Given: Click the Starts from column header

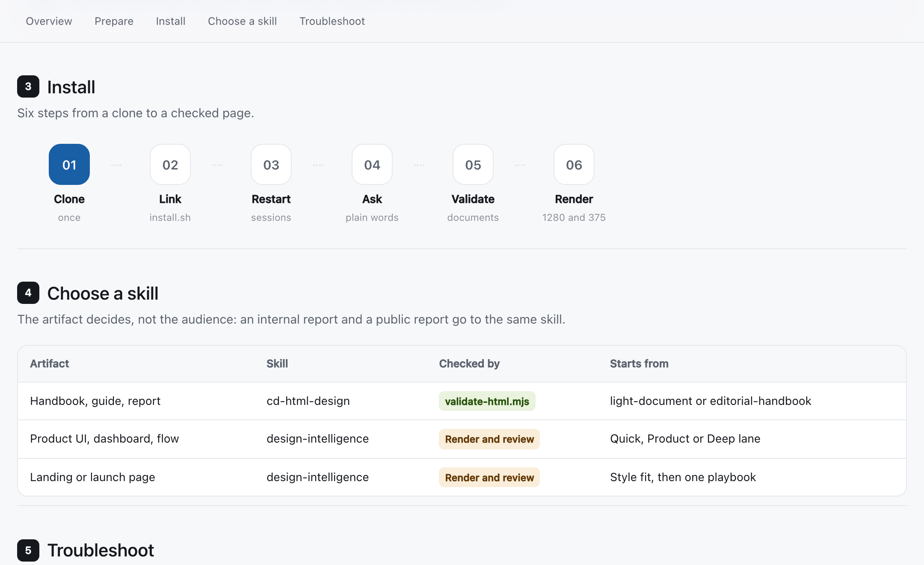Looking at the screenshot, I should point(639,363).
